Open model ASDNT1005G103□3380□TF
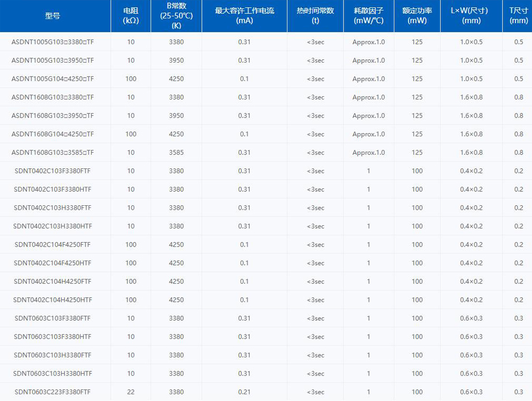The height and width of the screenshot is (401, 532). pyautogui.click(x=53, y=42)
